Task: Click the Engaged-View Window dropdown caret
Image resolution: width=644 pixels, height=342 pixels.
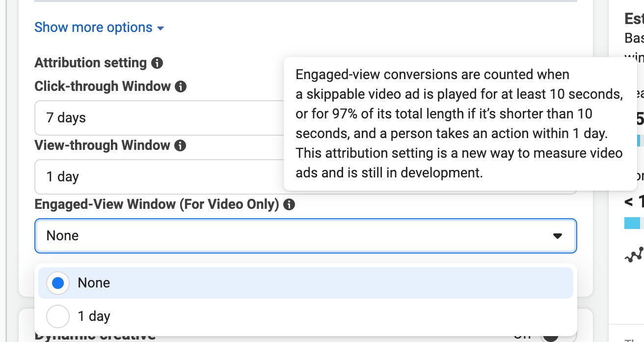Action: pyautogui.click(x=558, y=236)
